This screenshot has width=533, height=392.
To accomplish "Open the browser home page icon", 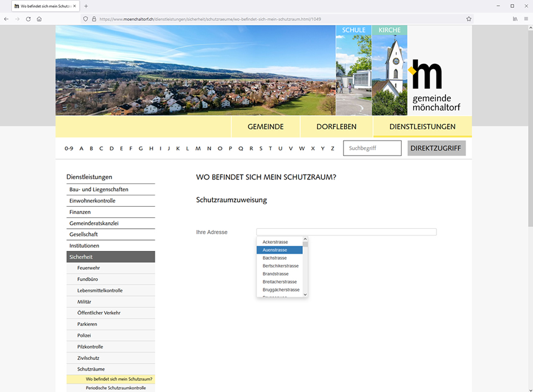I will (x=39, y=19).
